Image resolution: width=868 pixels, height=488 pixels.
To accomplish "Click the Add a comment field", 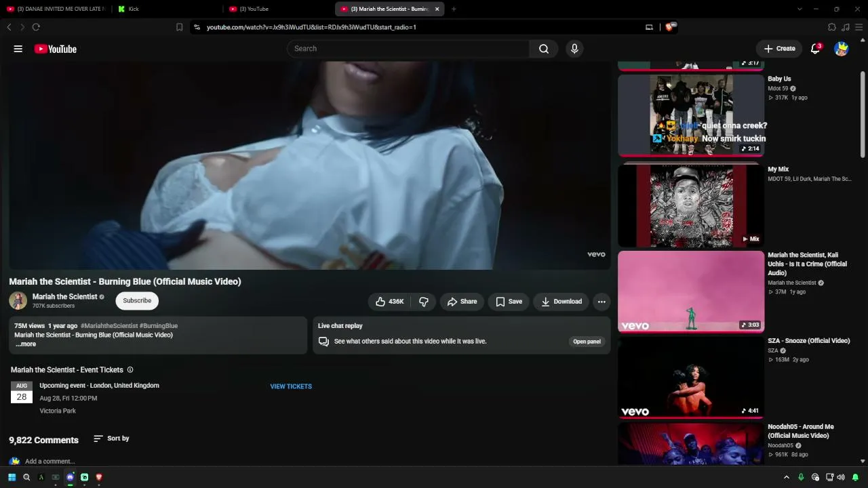I will 50,462.
